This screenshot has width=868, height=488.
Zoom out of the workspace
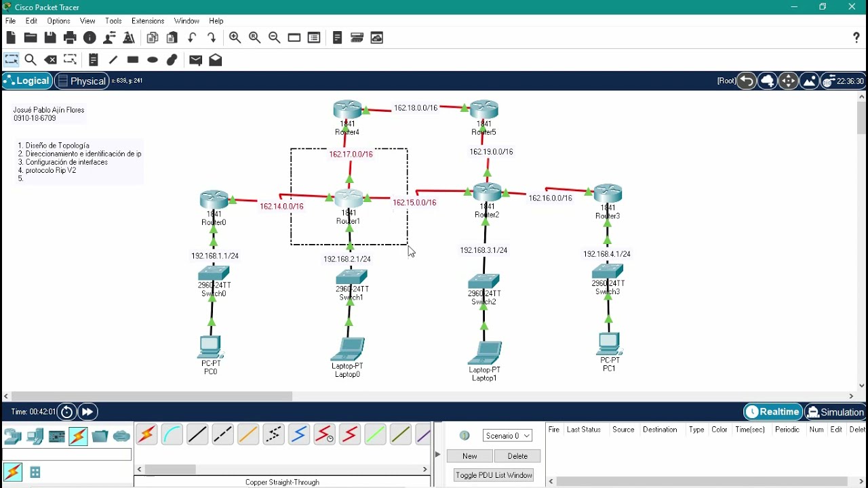click(x=275, y=38)
